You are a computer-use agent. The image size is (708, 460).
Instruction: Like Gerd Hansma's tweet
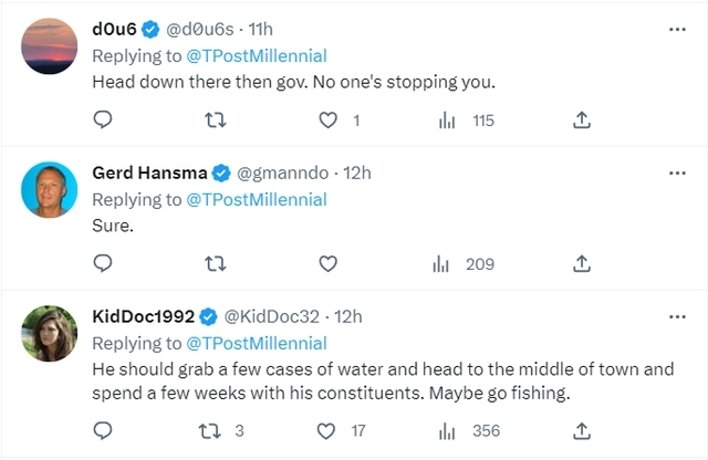(x=327, y=264)
